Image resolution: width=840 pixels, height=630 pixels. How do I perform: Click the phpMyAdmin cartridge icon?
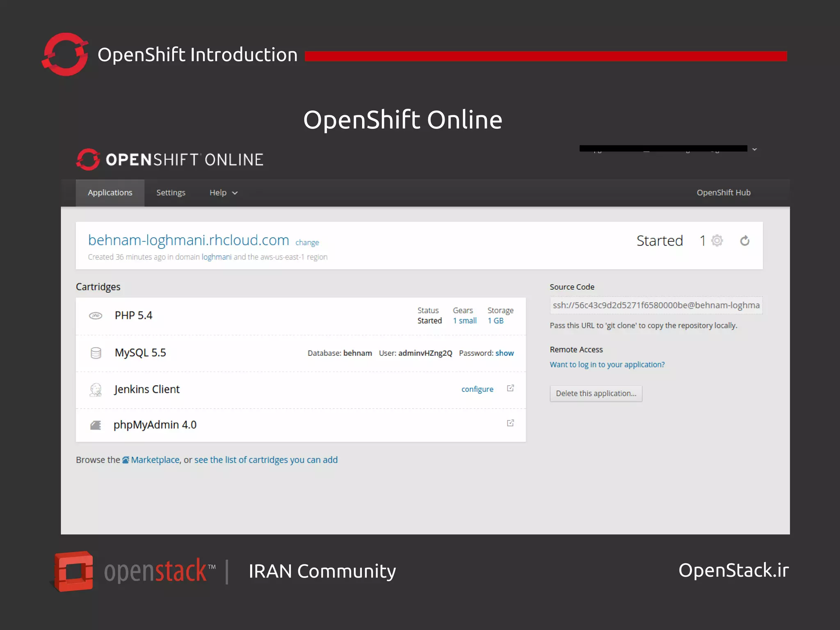pyautogui.click(x=96, y=425)
